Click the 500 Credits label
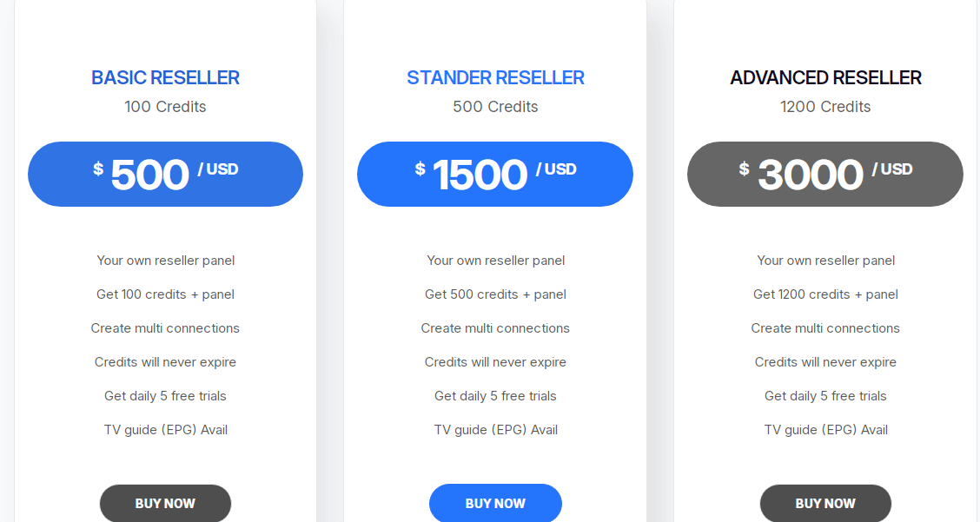The width and height of the screenshot is (980, 522). 495,106
